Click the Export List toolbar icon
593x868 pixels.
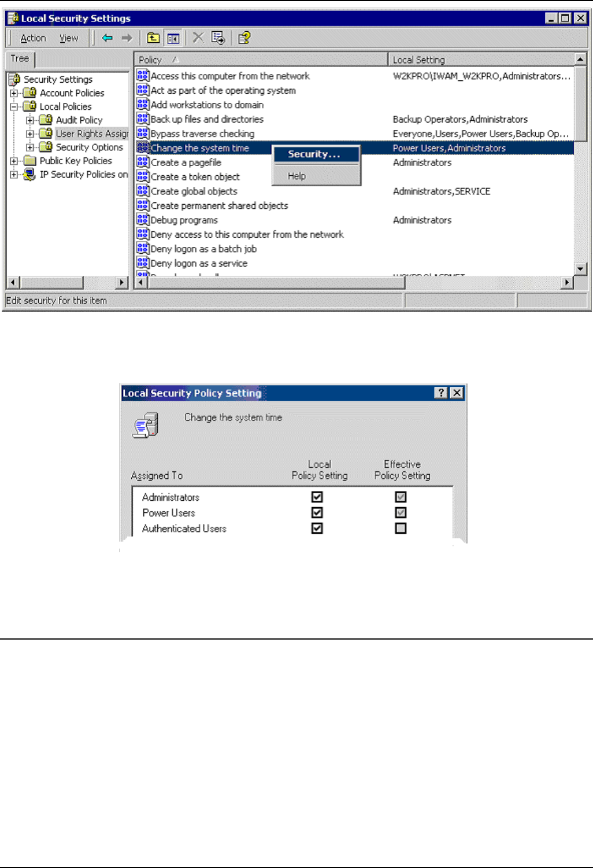click(218, 38)
